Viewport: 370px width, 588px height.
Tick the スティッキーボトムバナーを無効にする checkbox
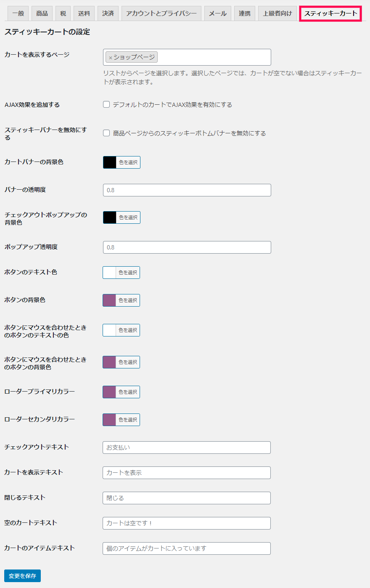[x=106, y=133]
